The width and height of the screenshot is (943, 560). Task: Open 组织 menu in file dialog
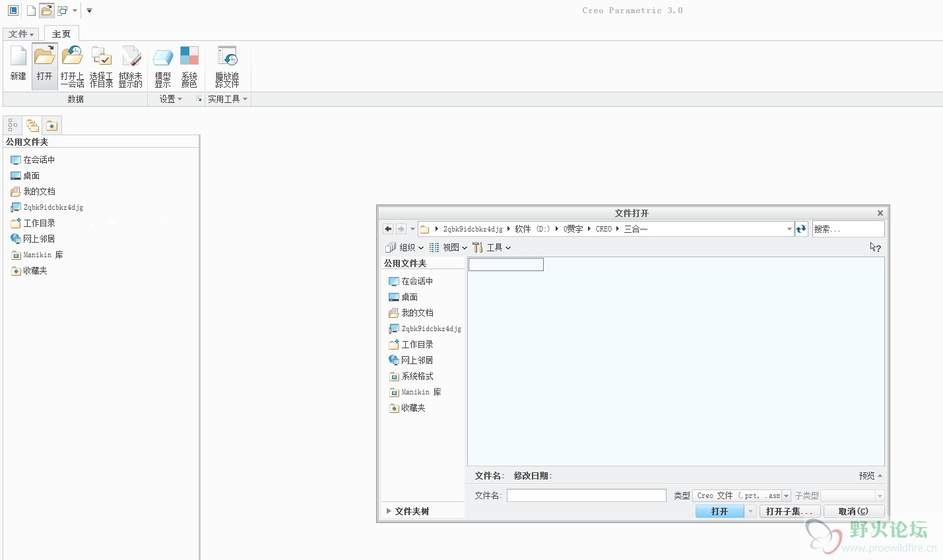[405, 247]
